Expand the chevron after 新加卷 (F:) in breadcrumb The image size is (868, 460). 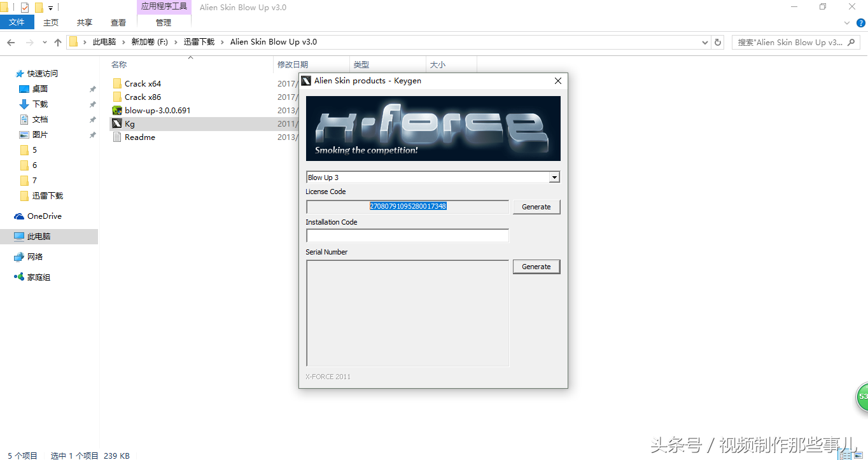pyautogui.click(x=176, y=42)
